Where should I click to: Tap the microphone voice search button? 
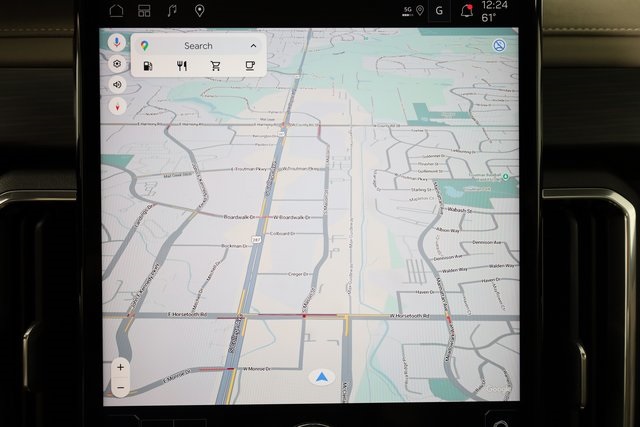(x=117, y=42)
